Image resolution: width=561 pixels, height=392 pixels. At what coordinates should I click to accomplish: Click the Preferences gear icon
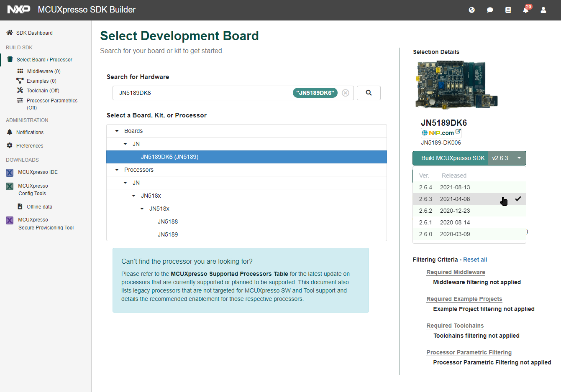pyautogui.click(x=10, y=145)
